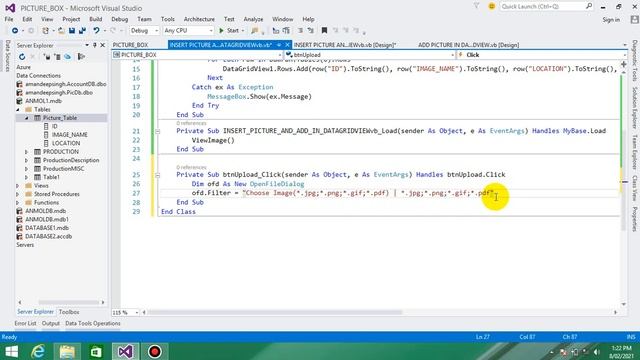Select the LOCATION column in Picture_Table

(66, 143)
